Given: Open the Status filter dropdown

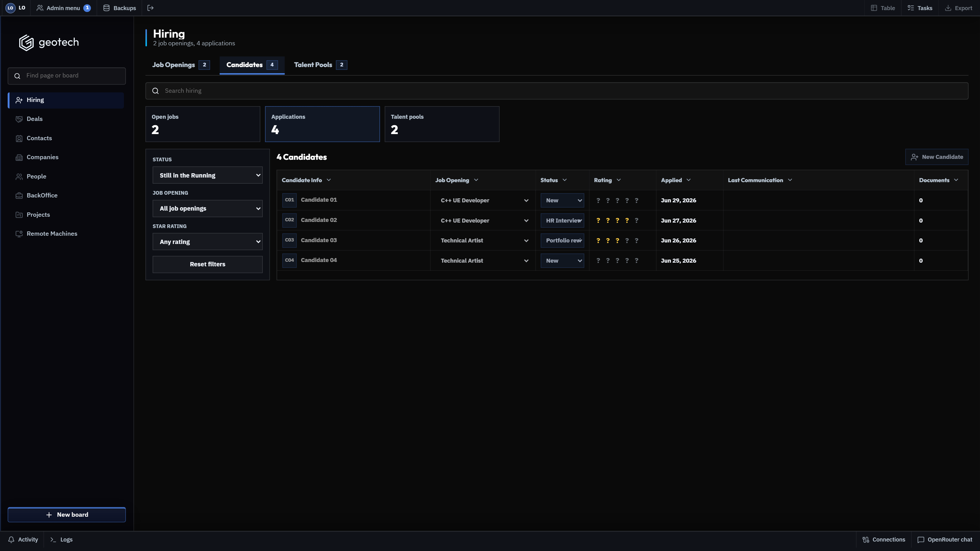Looking at the screenshot, I should [x=207, y=175].
